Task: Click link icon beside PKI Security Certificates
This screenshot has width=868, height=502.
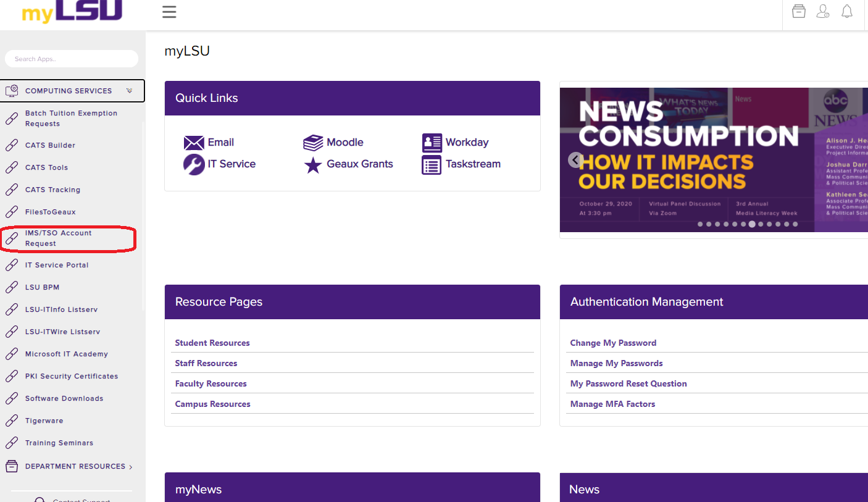Action: pyautogui.click(x=12, y=377)
